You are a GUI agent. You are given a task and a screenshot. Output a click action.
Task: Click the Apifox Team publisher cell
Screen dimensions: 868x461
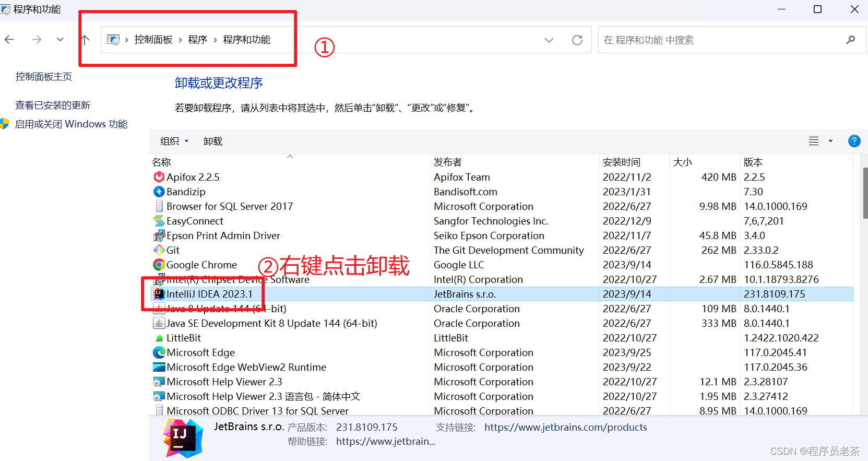click(x=462, y=177)
